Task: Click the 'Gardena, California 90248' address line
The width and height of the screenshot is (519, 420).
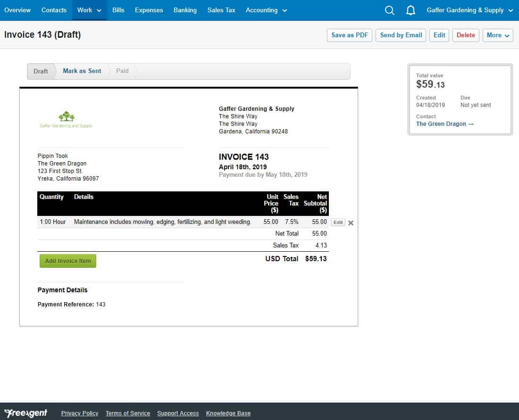Action: click(253, 132)
